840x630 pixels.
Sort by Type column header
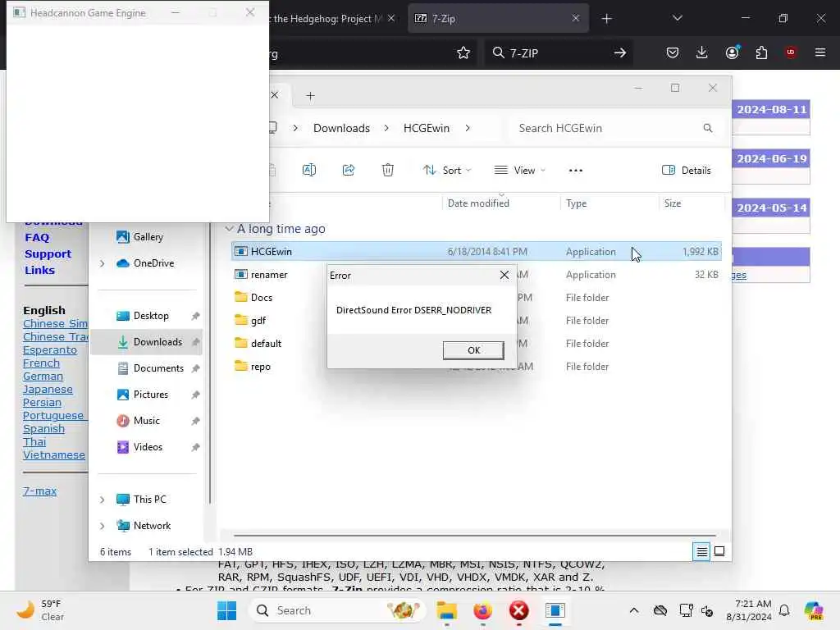point(576,203)
